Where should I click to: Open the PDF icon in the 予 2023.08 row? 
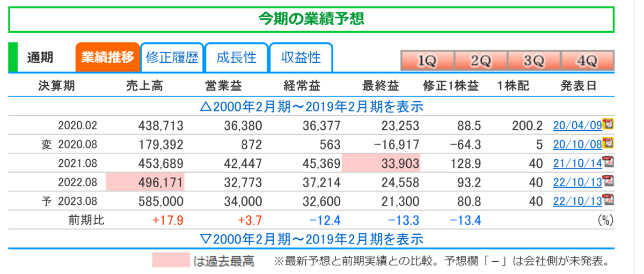[608, 200]
